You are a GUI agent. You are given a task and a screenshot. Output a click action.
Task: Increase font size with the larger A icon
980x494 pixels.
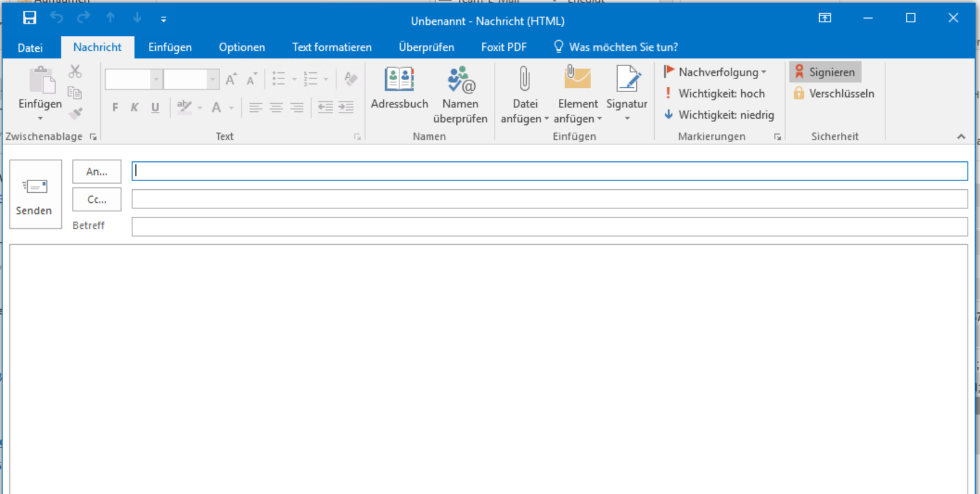coord(231,79)
